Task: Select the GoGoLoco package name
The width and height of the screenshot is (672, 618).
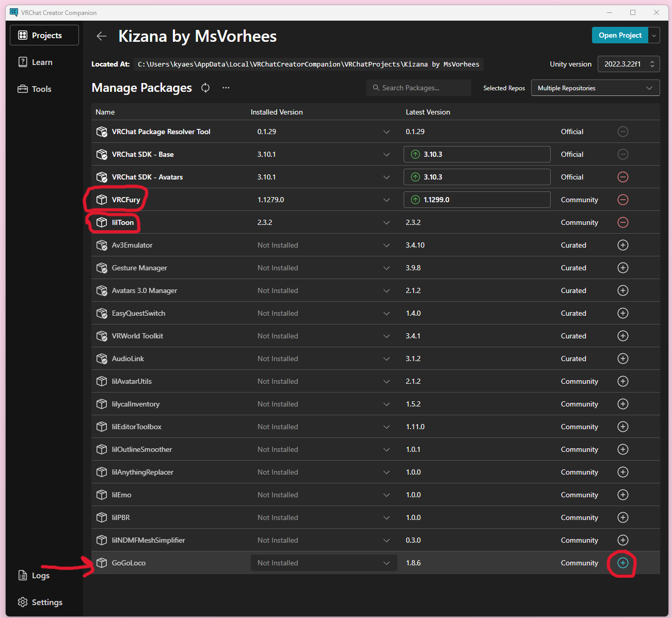Action: [129, 563]
